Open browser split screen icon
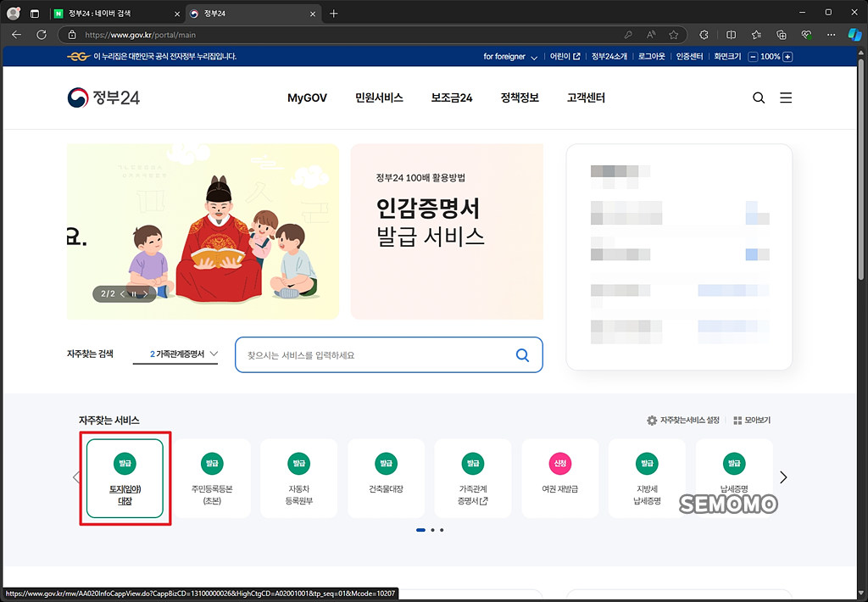This screenshot has width=868, height=602. point(732,35)
